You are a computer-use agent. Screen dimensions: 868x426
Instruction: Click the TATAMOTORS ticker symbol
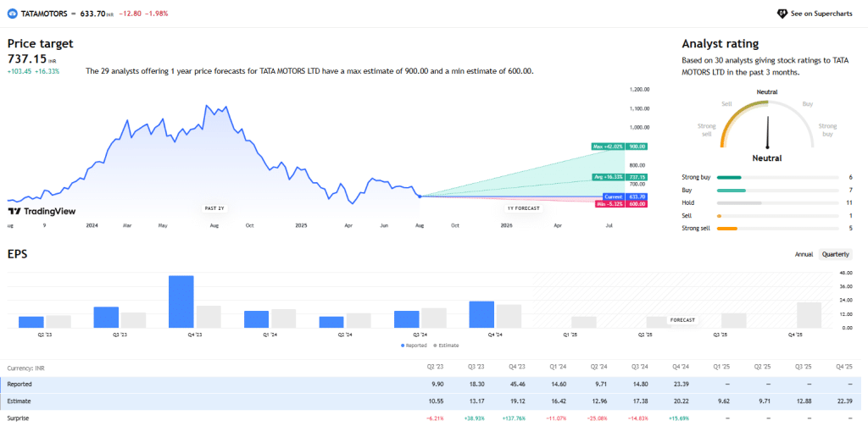pos(46,14)
